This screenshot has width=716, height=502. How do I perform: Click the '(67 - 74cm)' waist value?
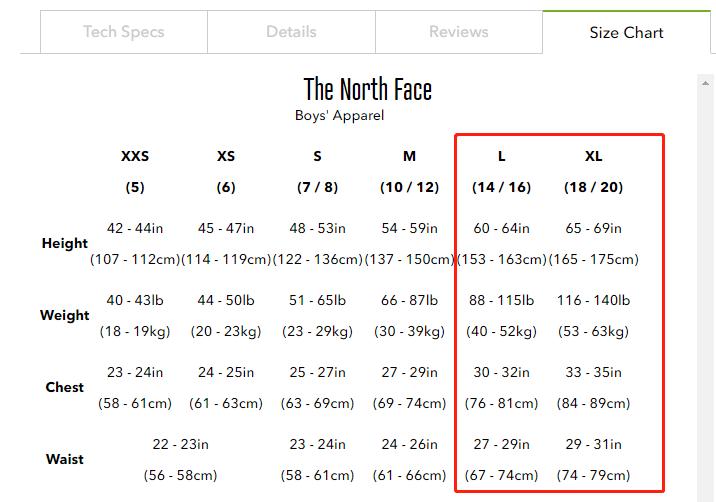point(501,476)
